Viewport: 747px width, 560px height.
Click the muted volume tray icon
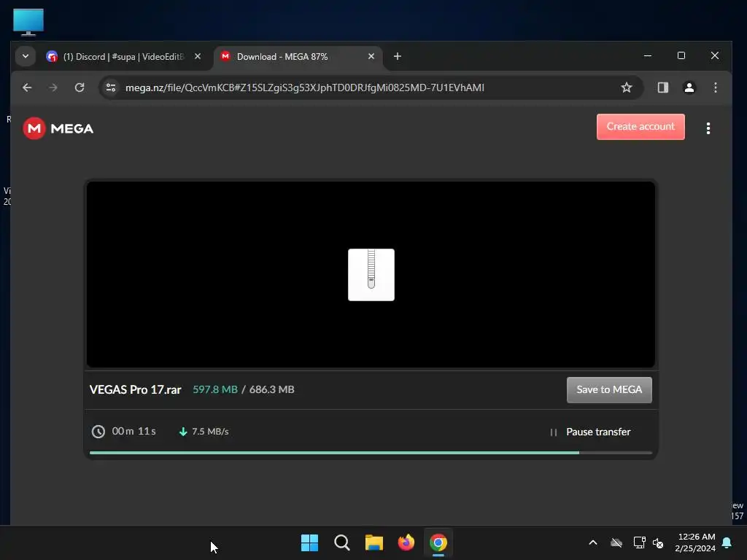coord(659,542)
